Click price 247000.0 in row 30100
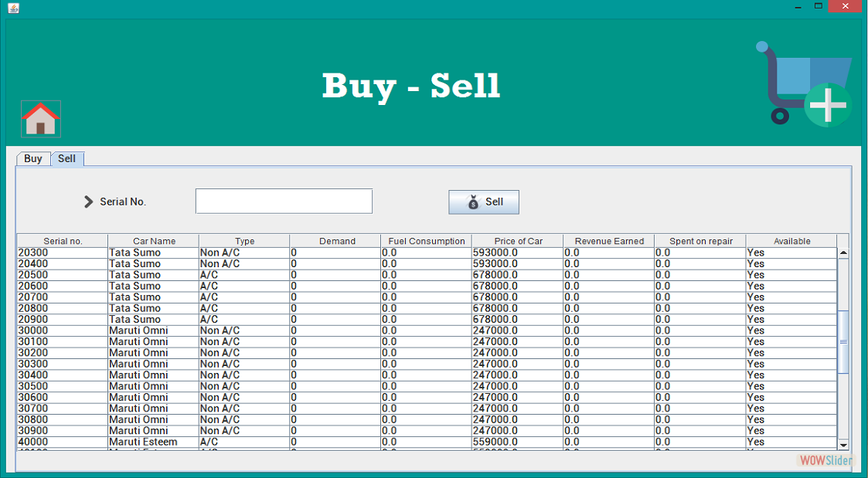This screenshot has height=478, width=868. click(518, 341)
